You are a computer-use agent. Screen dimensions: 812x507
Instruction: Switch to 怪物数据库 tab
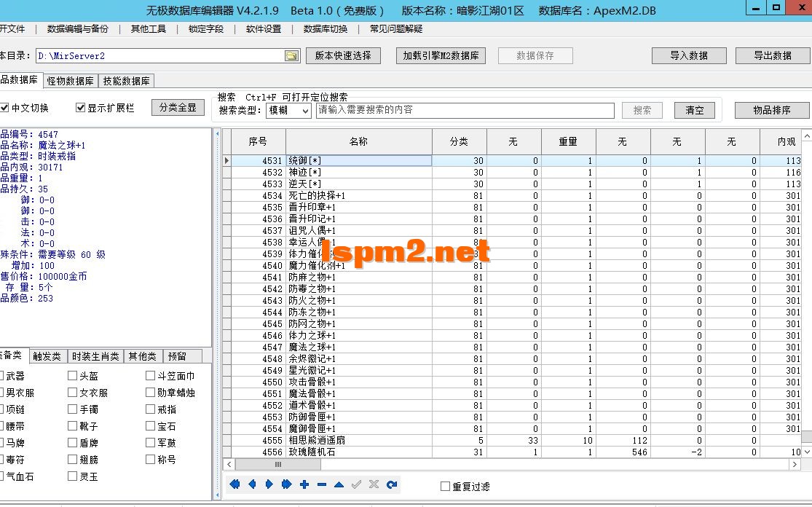[69, 81]
